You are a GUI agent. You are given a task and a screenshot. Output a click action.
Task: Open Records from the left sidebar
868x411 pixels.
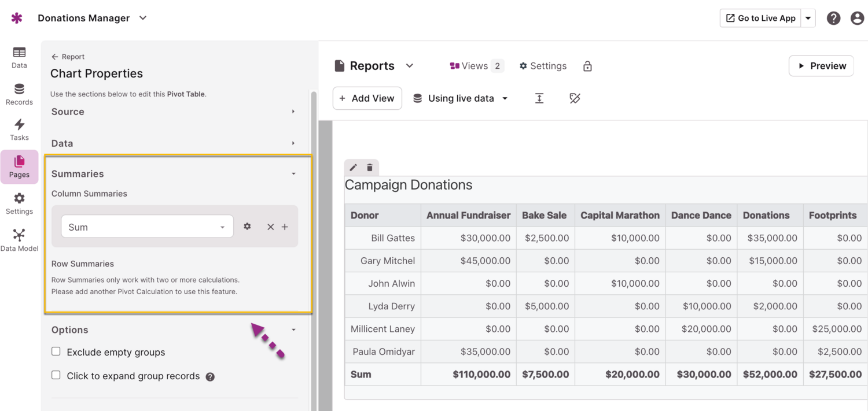pos(19,95)
